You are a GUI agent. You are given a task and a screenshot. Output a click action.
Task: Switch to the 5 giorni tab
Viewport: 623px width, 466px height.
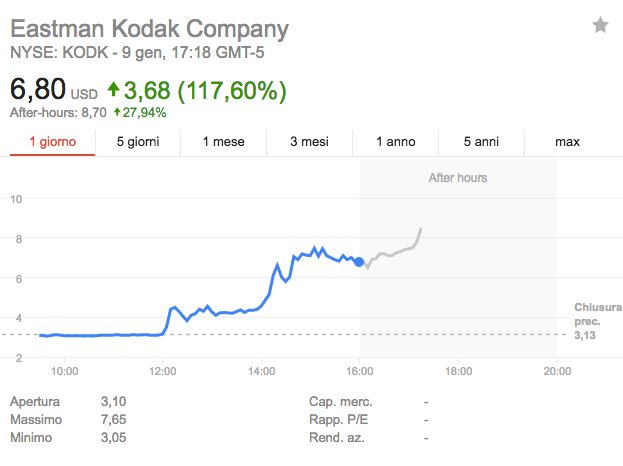(x=137, y=142)
